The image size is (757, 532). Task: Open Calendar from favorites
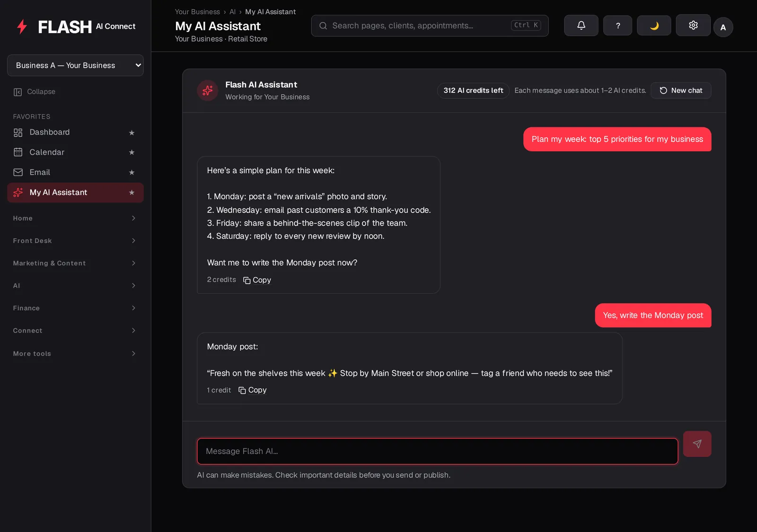click(75, 152)
